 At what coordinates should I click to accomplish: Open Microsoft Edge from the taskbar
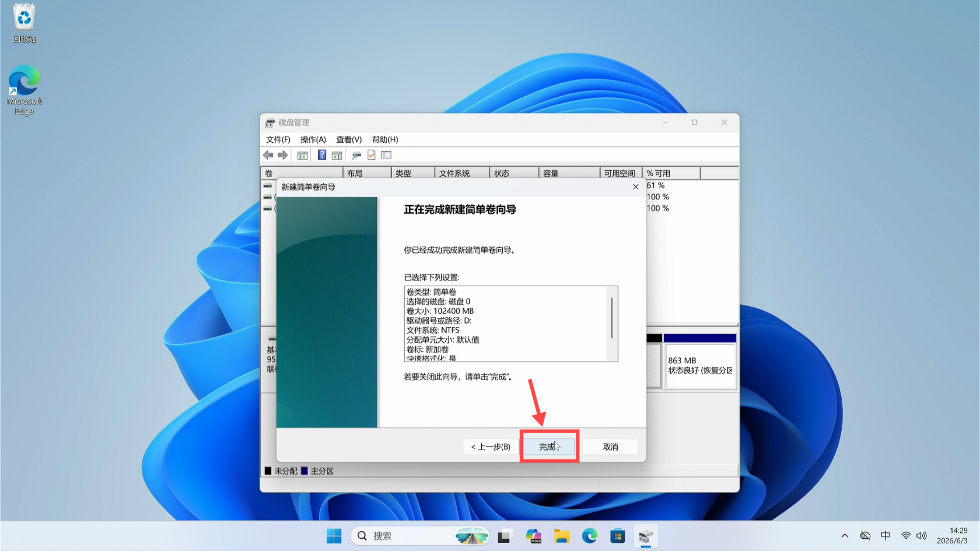590,536
